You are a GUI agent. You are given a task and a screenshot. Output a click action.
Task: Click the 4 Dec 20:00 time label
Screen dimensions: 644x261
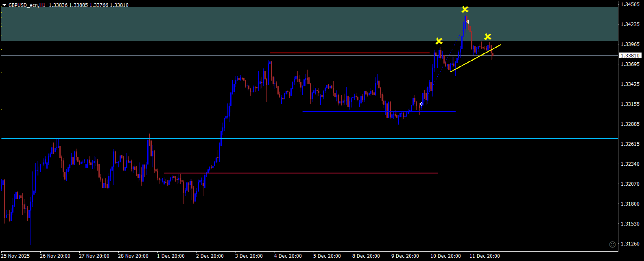(x=288, y=256)
